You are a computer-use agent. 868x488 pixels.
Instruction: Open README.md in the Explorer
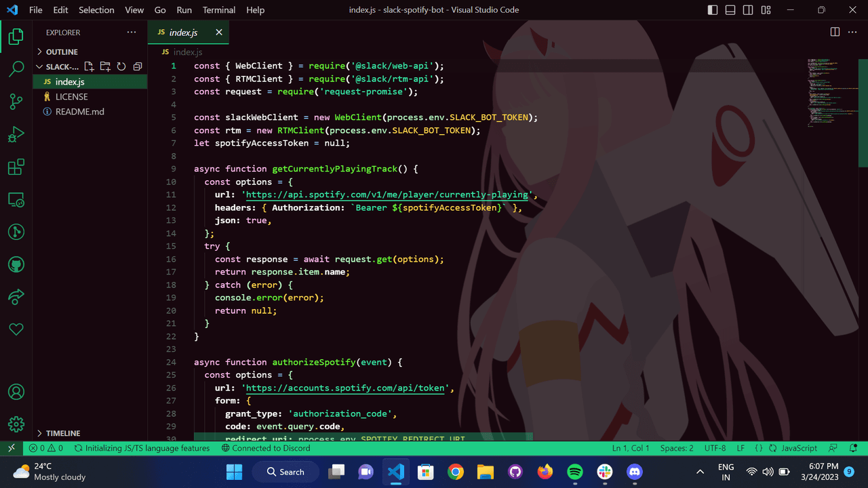[x=79, y=111]
